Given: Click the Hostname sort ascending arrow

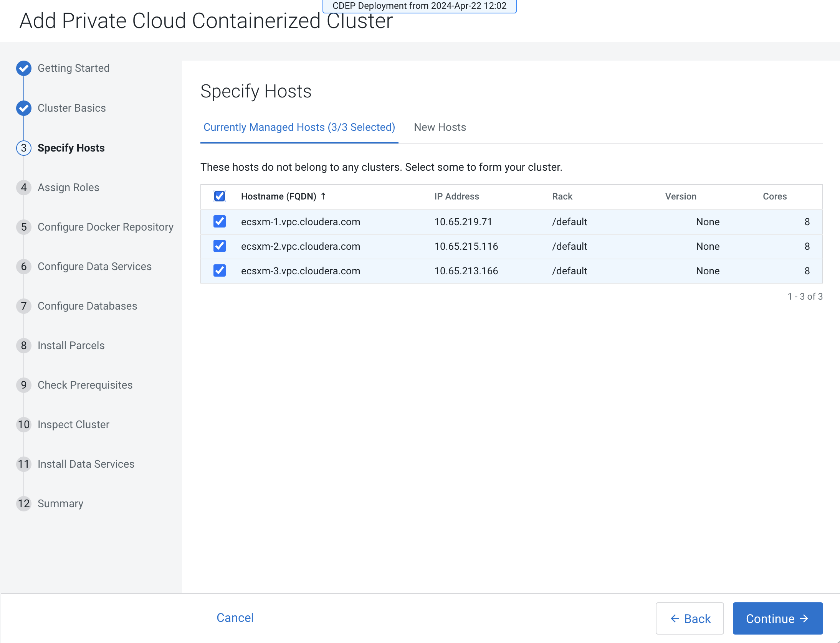Looking at the screenshot, I should tap(323, 196).
